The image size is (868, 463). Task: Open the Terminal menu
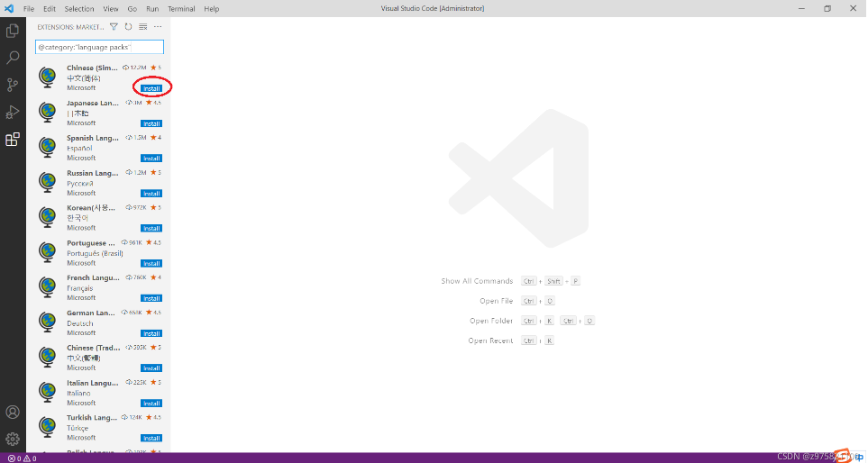181,9
